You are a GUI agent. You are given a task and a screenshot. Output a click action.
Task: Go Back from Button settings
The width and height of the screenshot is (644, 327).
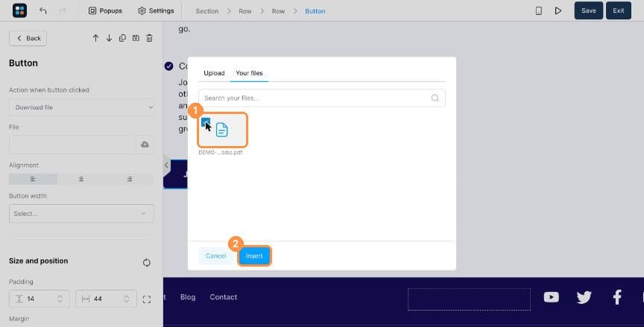click(28, 38)
